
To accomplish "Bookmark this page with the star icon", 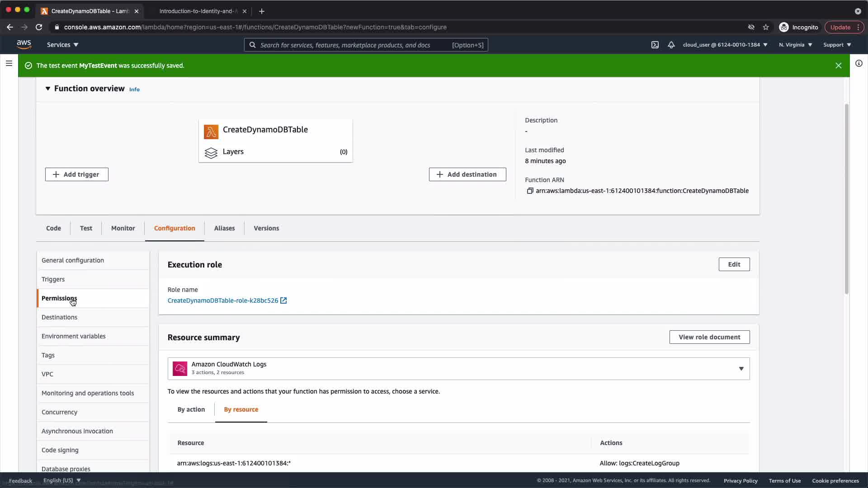I will click(766, 27).
